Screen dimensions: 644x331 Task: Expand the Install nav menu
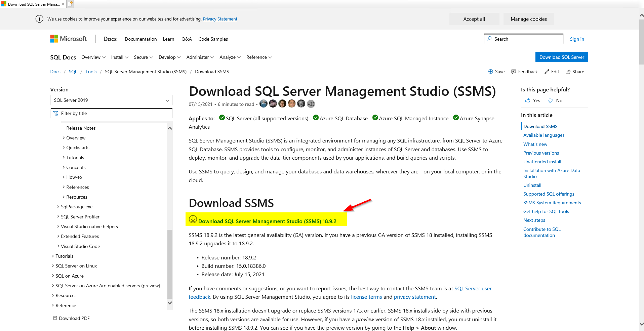120,57
